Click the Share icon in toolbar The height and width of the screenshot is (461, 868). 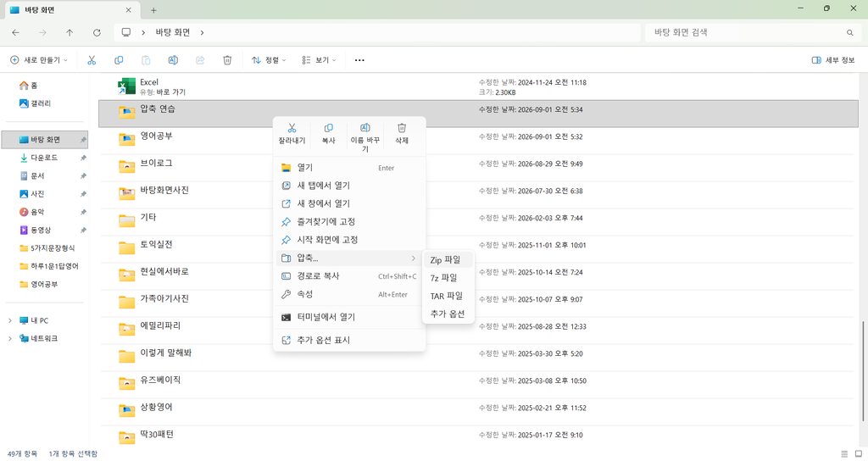pyautogui.click(x=200, y=60)
